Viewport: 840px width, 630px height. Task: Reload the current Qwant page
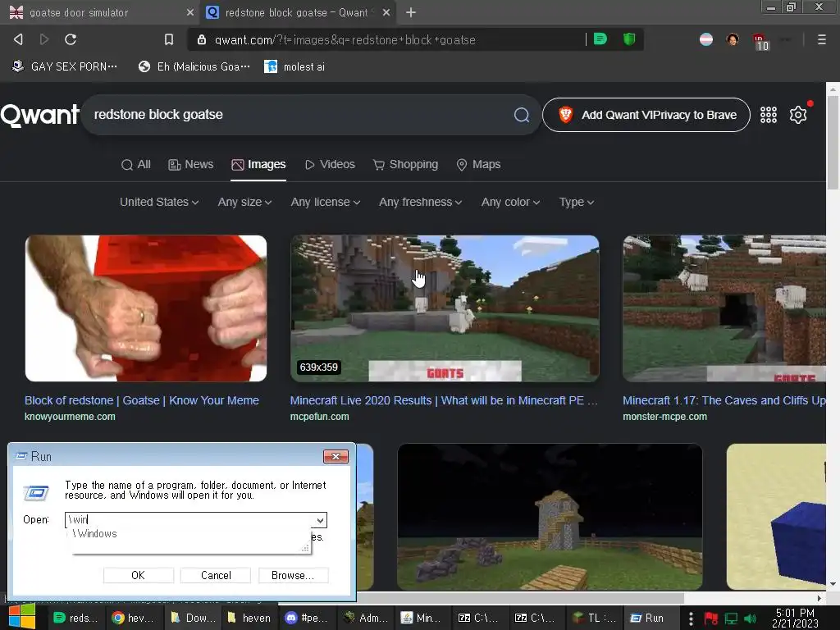coord(71,39)
